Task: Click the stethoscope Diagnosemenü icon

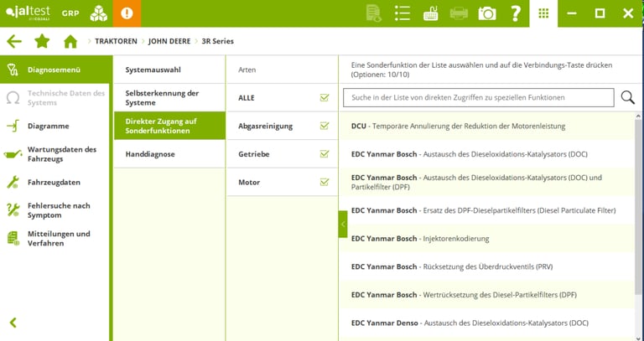Action: click(x=13, y=70)
